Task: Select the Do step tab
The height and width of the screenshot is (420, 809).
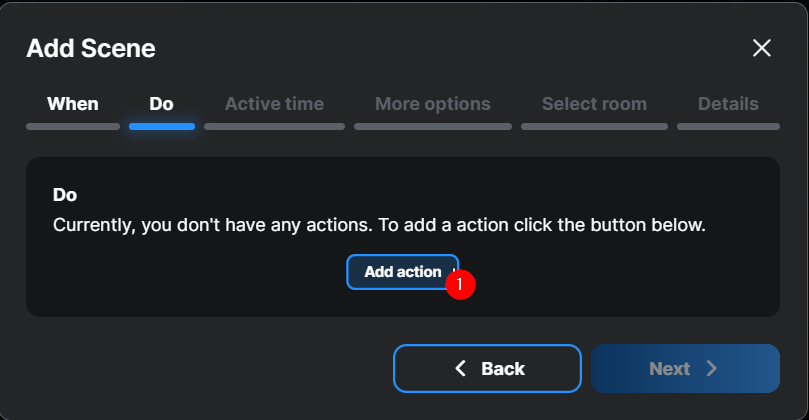Action: click(x=161, y=104)
